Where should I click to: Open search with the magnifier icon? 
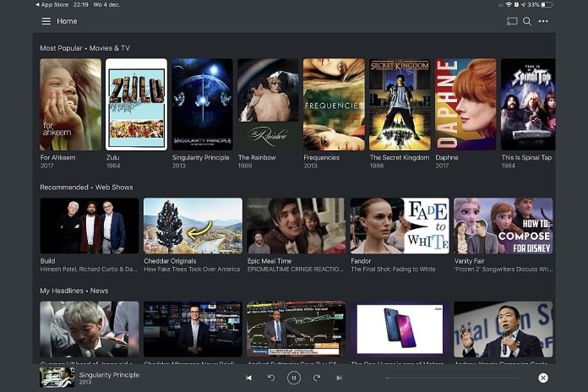(x=527, y=21)
